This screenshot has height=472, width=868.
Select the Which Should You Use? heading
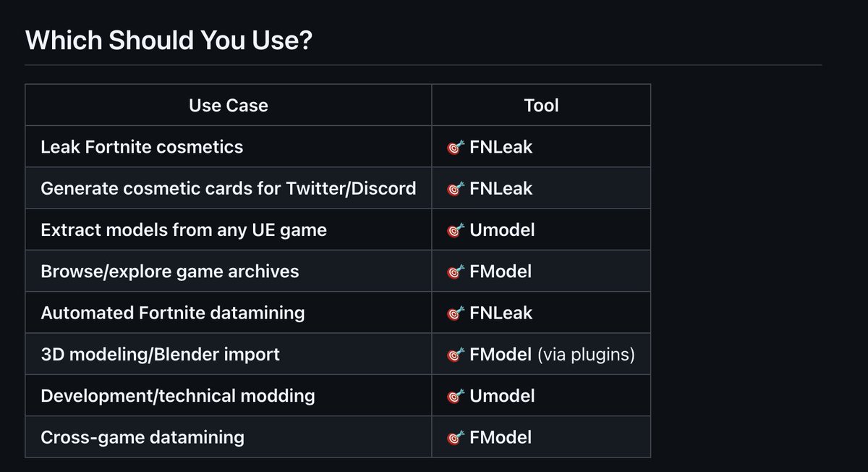(169, 41)
